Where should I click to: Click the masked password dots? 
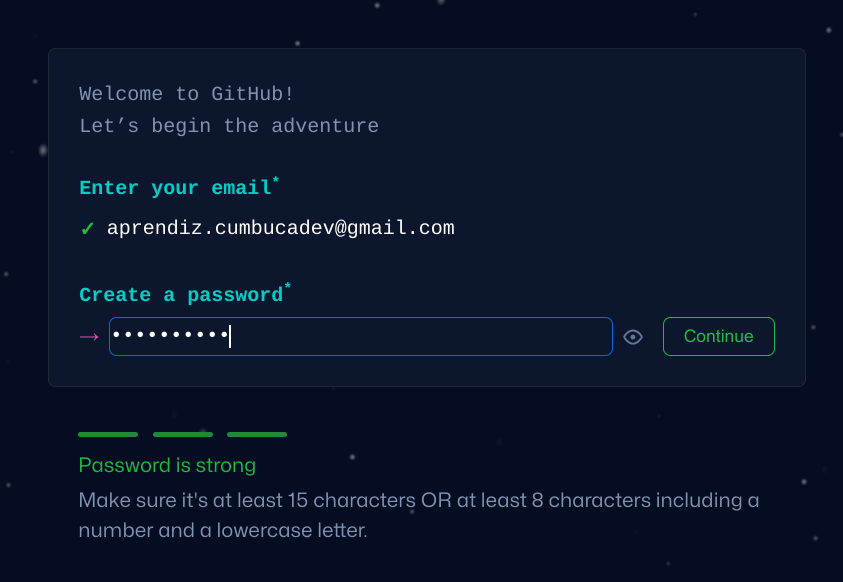(x=170, y=336)
